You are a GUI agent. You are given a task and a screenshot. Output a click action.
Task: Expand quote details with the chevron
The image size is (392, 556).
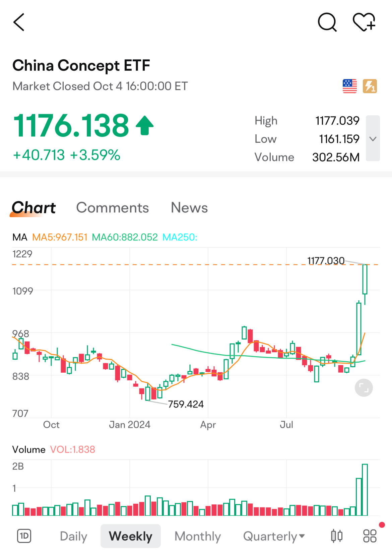click(x=373, y=138)
